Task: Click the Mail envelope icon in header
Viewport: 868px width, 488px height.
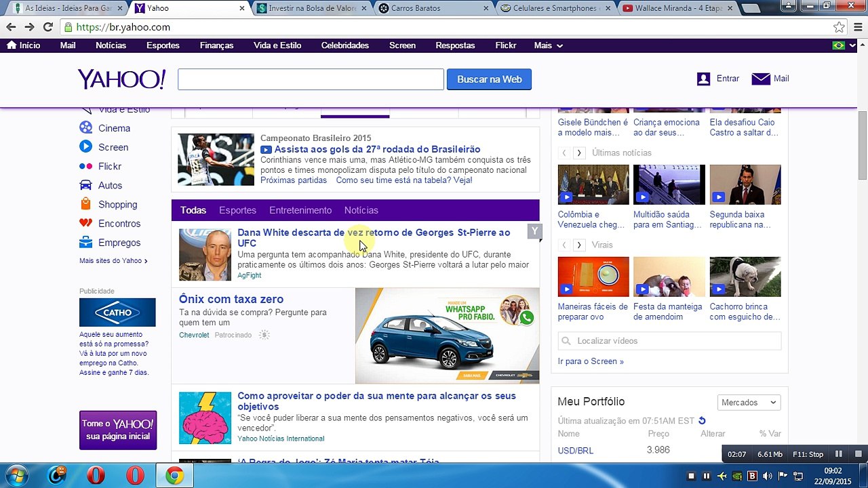Action: pos(761,79)
